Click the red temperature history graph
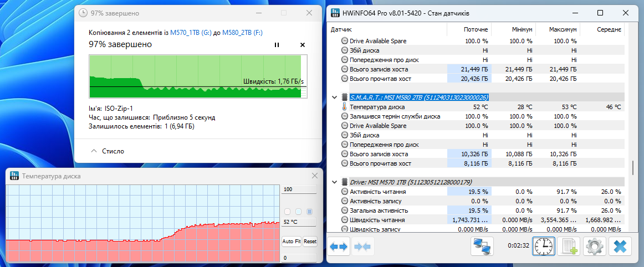The height and width of the screenshot is (267, 644). click(143, 223)
